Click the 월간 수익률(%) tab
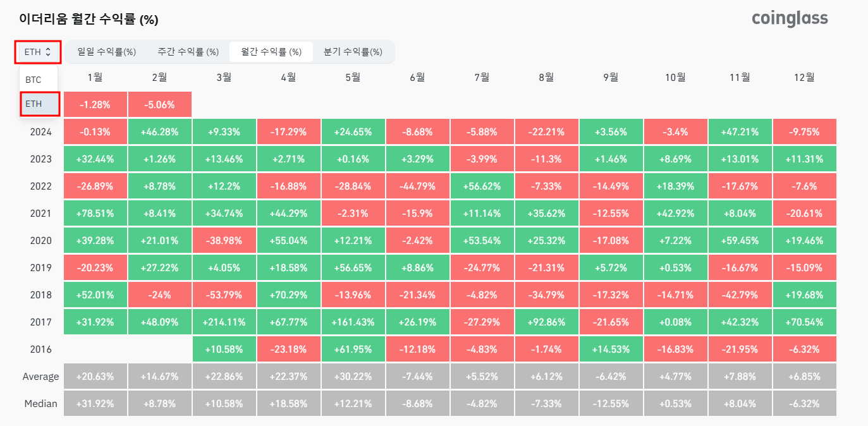This screenshot has height=426, width=868. pyautogui.click(x=271, y=52)
